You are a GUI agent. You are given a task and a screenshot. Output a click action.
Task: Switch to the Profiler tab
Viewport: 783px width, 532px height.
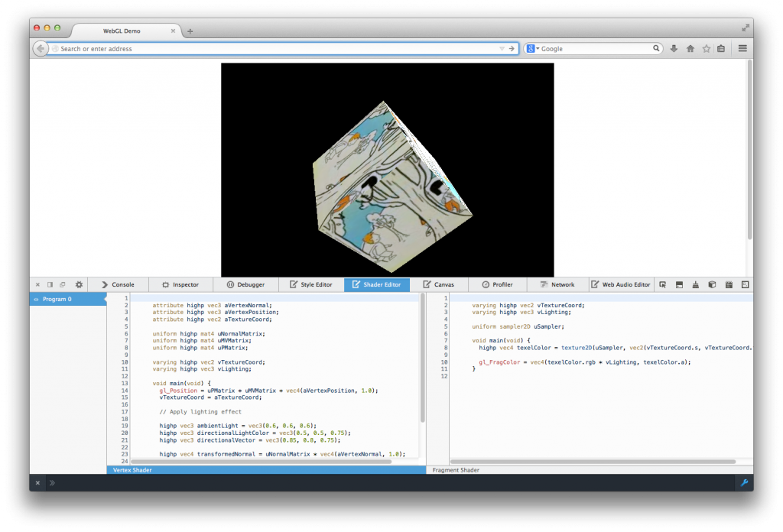[x=497, y=284]
